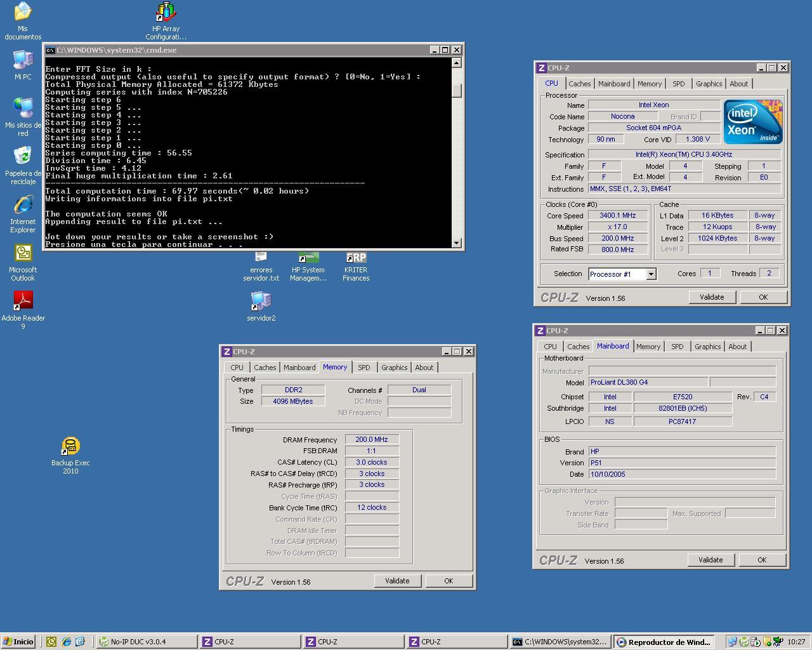812x650 pixels.
Task: Click Validate in Mainboard window
Action: pyautogui.click(x=710, y=560)
